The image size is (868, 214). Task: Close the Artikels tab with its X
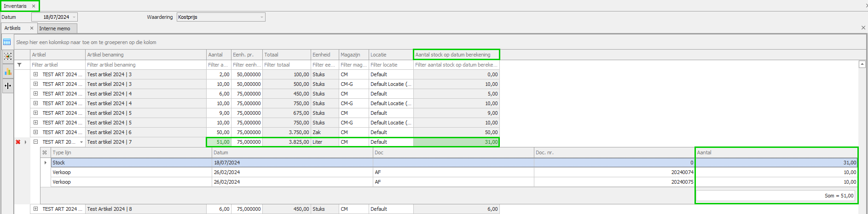pos(32,28)
